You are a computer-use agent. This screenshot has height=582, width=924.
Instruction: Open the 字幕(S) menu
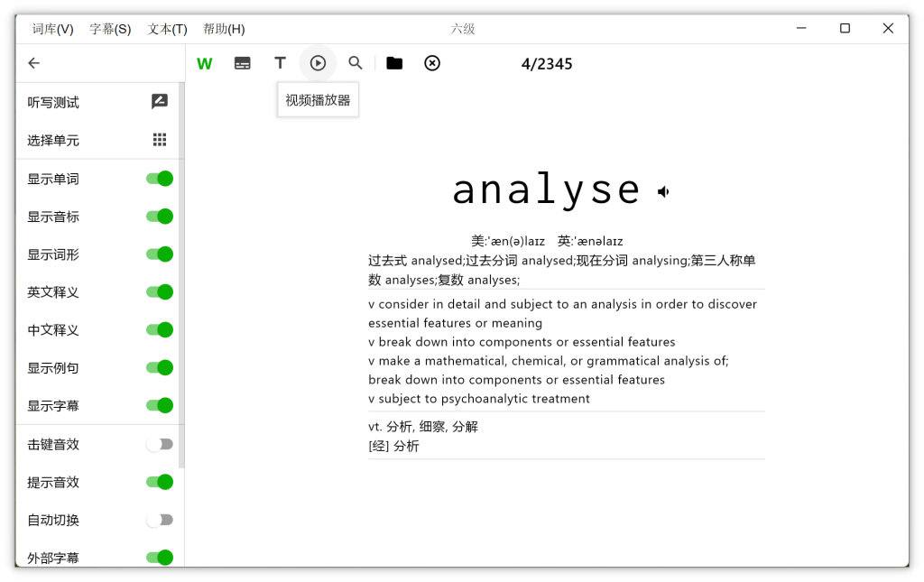(x=110, y=29)
